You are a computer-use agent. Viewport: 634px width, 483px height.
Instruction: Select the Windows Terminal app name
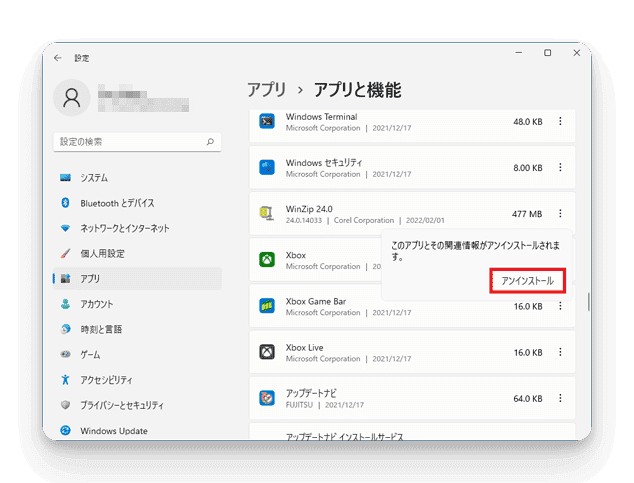click(x=321, y=117)
